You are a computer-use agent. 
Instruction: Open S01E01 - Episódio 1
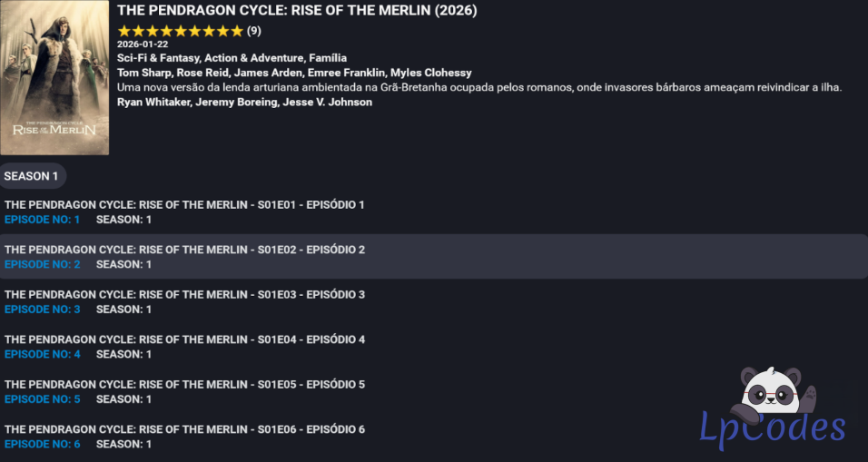point(184,205)
